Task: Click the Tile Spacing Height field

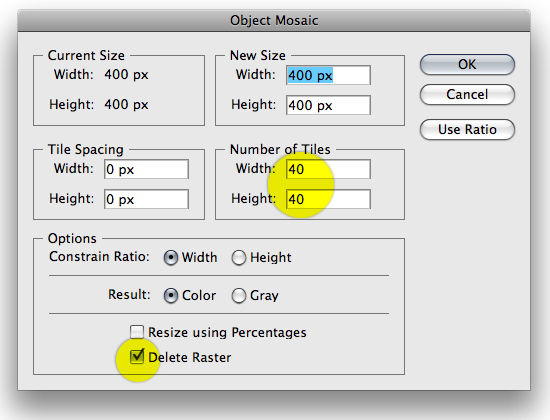Action: pyautogui.click(x=146, y=199)
